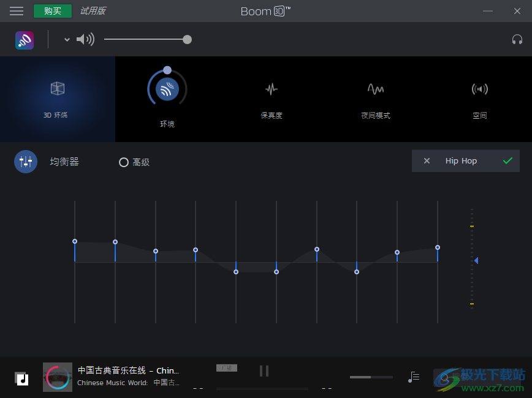The height and width of the screenshot is (398, 532).
Task: Click the Boom 3D speaker logo icon
Action: point(24,39)
